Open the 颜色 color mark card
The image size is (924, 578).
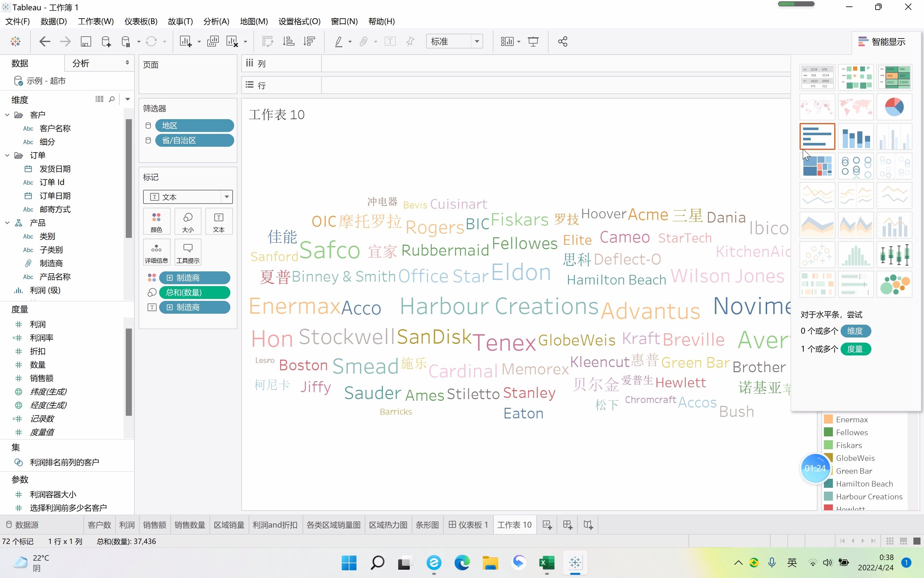tap(156, 221)
